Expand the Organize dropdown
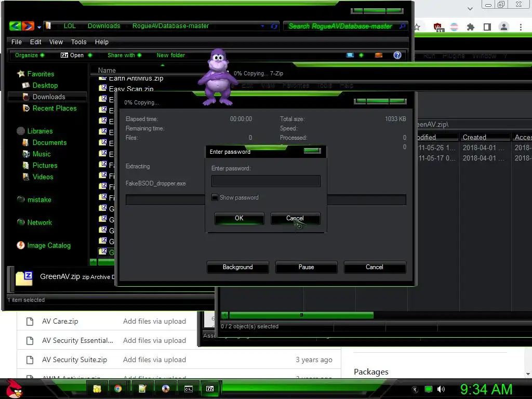The width and height of the screenshot is (532, 399). tap(29, 55)
